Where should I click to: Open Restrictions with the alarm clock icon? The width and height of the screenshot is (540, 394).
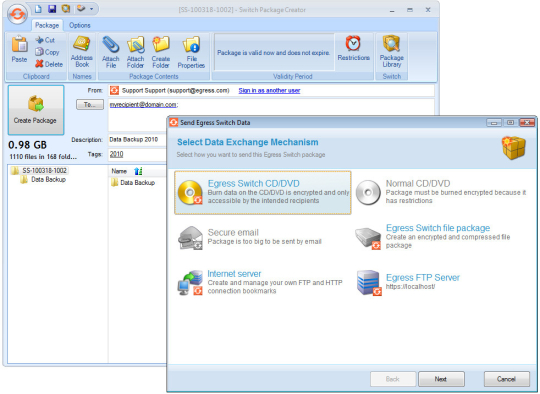click(353, 48)
